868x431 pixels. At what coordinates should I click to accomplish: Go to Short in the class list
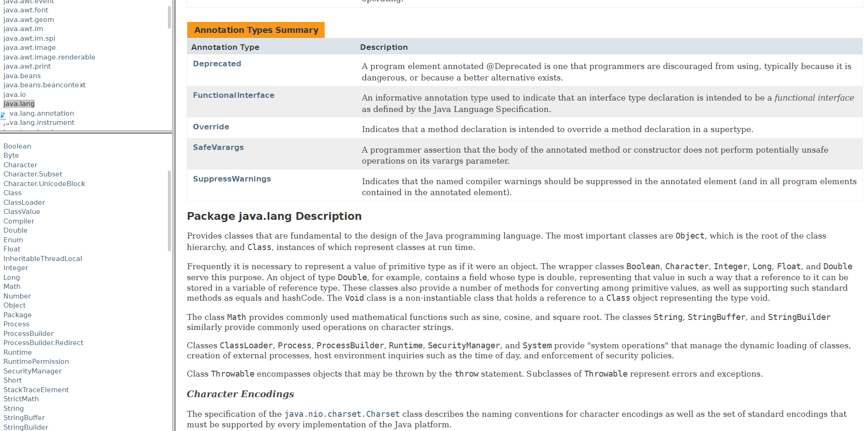click(13, 380)
